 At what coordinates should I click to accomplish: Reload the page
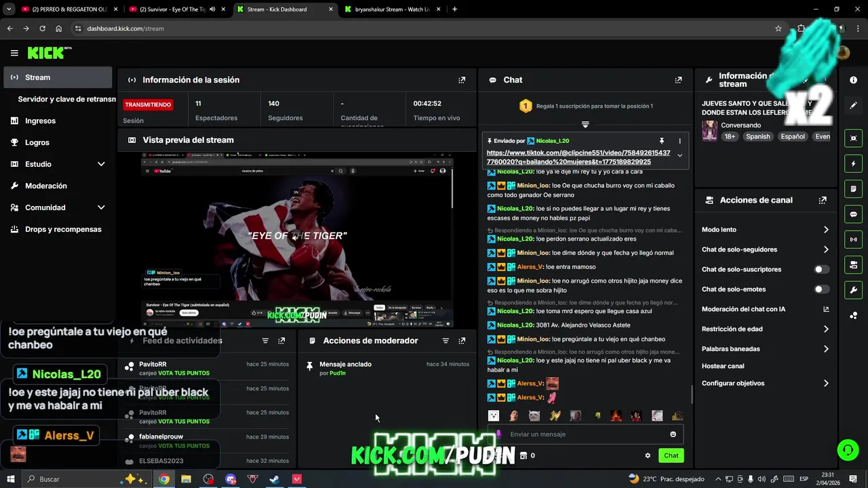(43, 28)
